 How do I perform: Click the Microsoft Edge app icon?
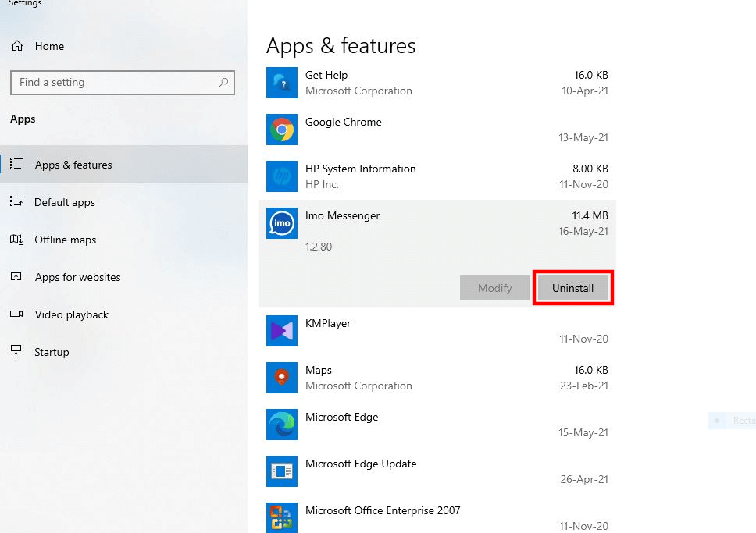coord(282,425)
